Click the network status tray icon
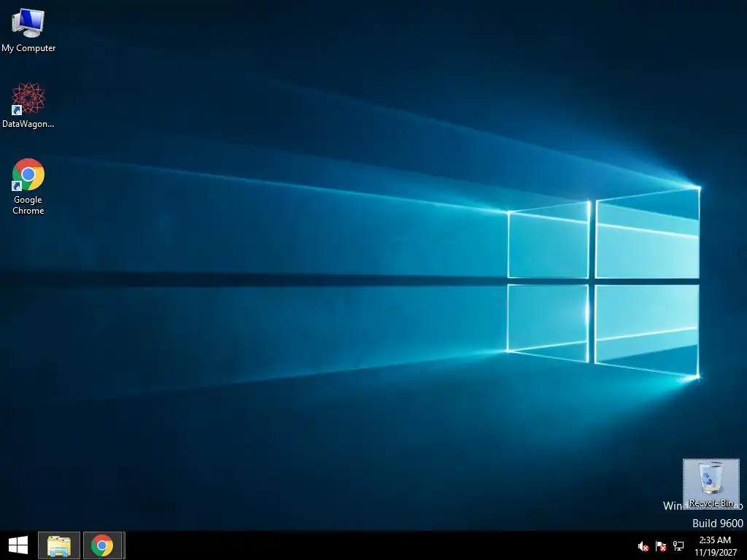Image resolution: width=747 pixels, height=560 pixels. pyautogui.click(x=678, y=546)
